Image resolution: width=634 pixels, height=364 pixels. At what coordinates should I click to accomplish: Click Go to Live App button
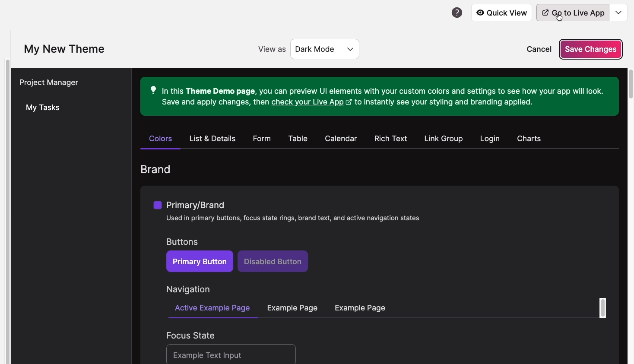pyautogui.click(x=573, y=13)
